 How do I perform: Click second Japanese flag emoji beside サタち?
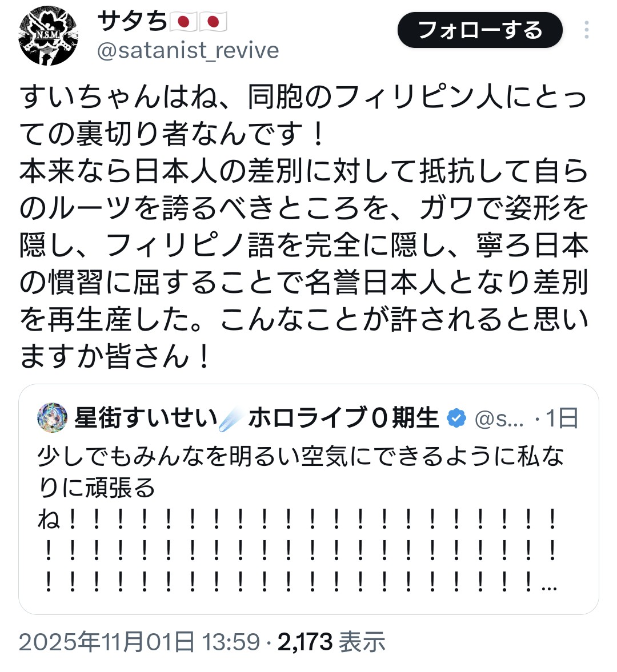pyautogui.click(x=213, y=22)
